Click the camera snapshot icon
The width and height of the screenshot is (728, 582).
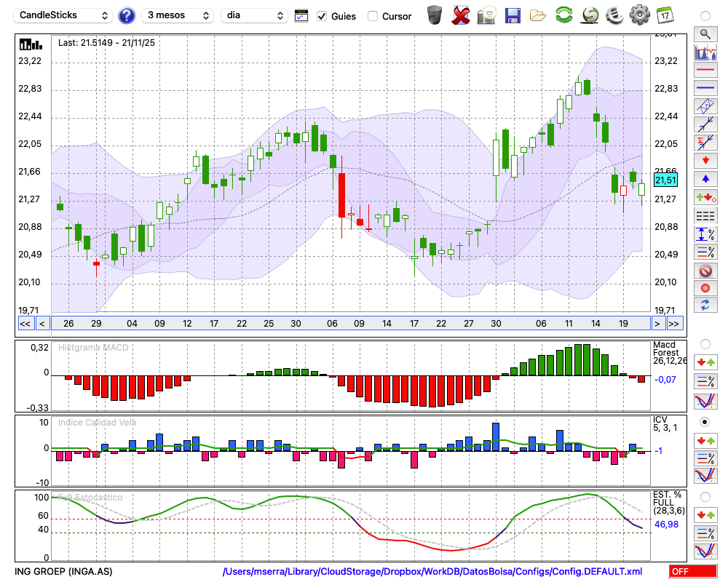pyautogui.click(x=486, y=15)
